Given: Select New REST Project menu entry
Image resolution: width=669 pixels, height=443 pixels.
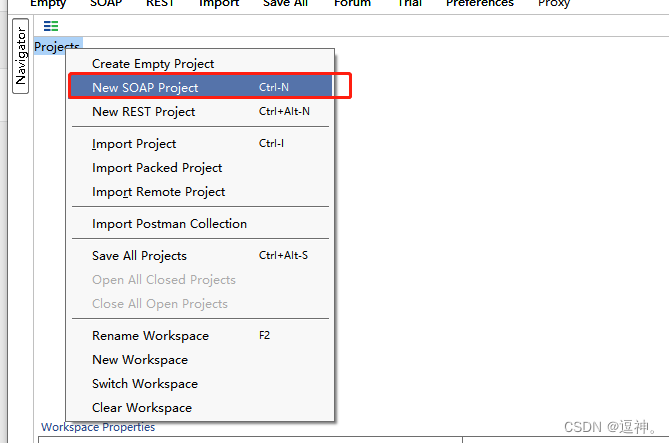Looking at the screenshot, I should coord(200,111).
